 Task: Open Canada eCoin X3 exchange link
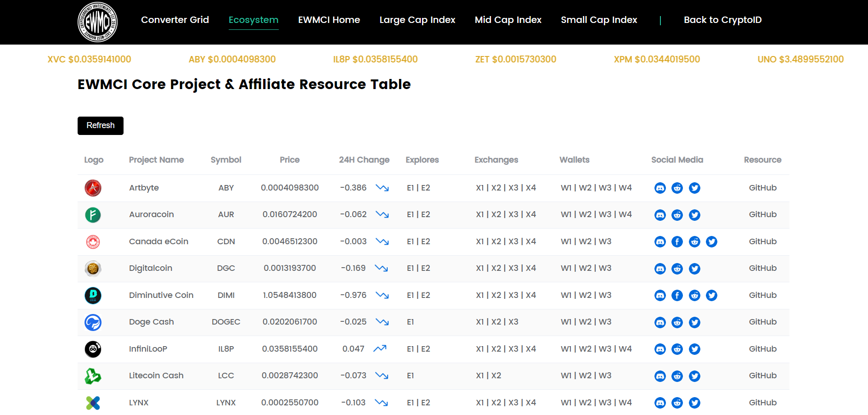(x=513, y=241)
